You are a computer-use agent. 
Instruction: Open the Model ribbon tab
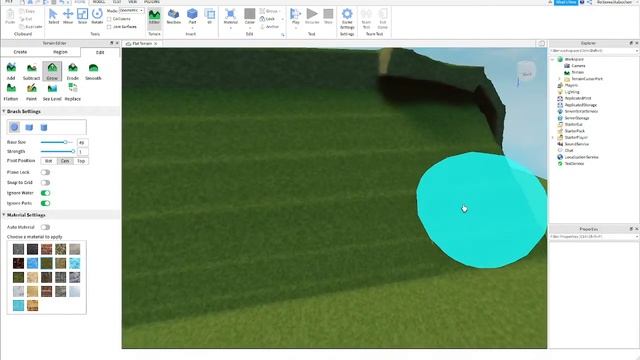98,2
